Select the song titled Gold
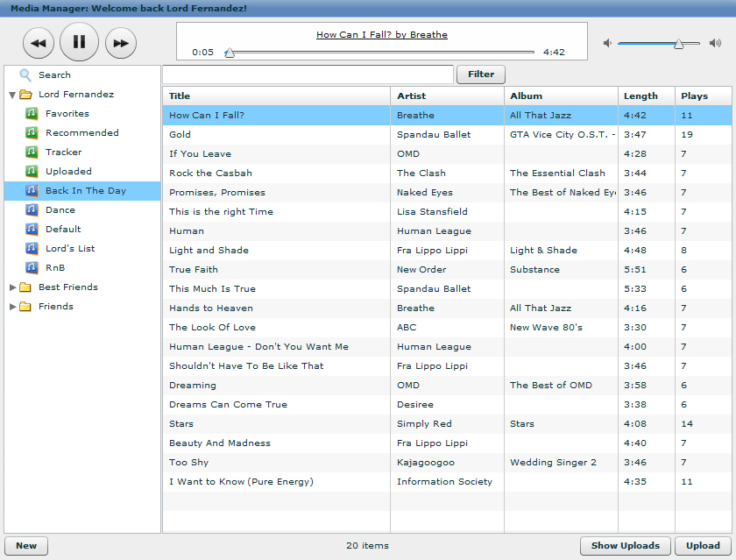Image resolution: width=736 pixels, height=560 pixels. coord(180,135)
